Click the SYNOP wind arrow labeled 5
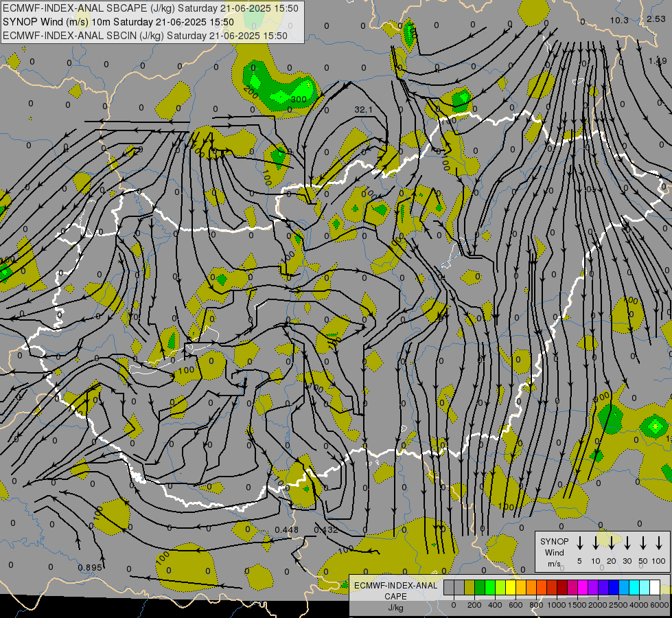 (579, 542)
